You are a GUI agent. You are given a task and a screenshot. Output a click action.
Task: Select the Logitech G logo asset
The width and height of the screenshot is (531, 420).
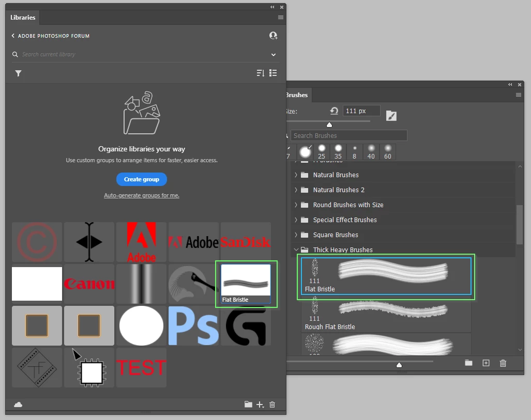tap(246, 325)
